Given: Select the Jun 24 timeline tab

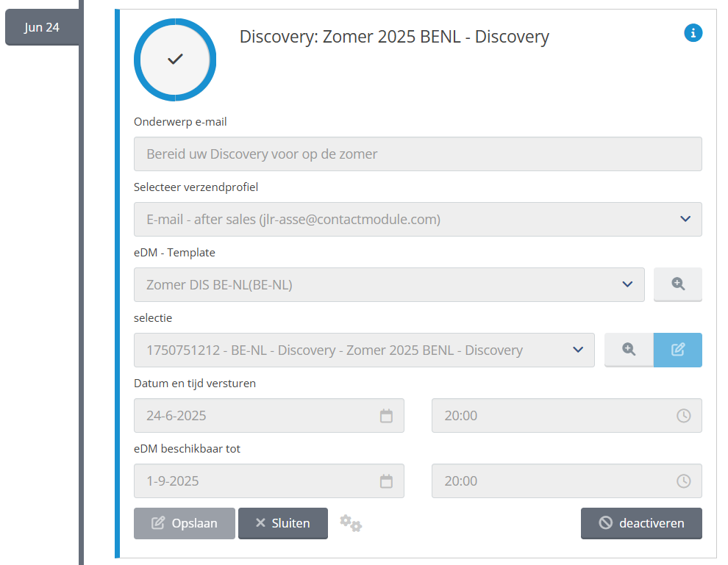Looking at the screenshot, I should pos(42,27).
